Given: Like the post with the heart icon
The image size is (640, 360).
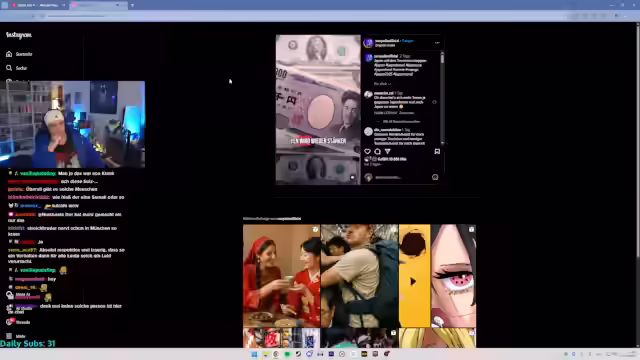Looking at the screenshot, I should pos(367,151).
